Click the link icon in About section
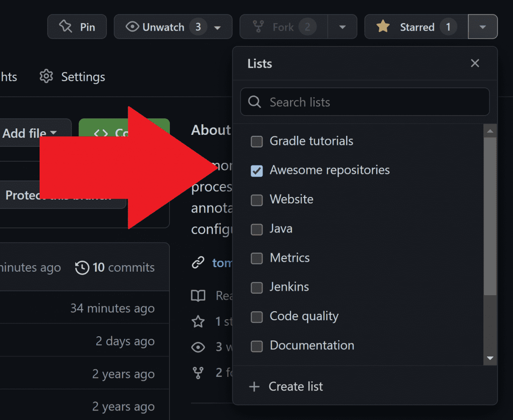Viewport: 513px width, 420px height. [198, 263]
